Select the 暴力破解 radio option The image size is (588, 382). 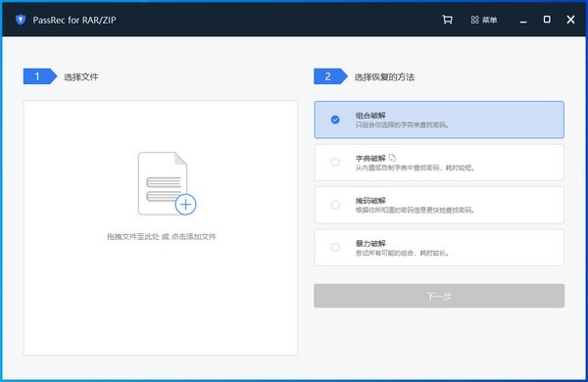[335, 247]
